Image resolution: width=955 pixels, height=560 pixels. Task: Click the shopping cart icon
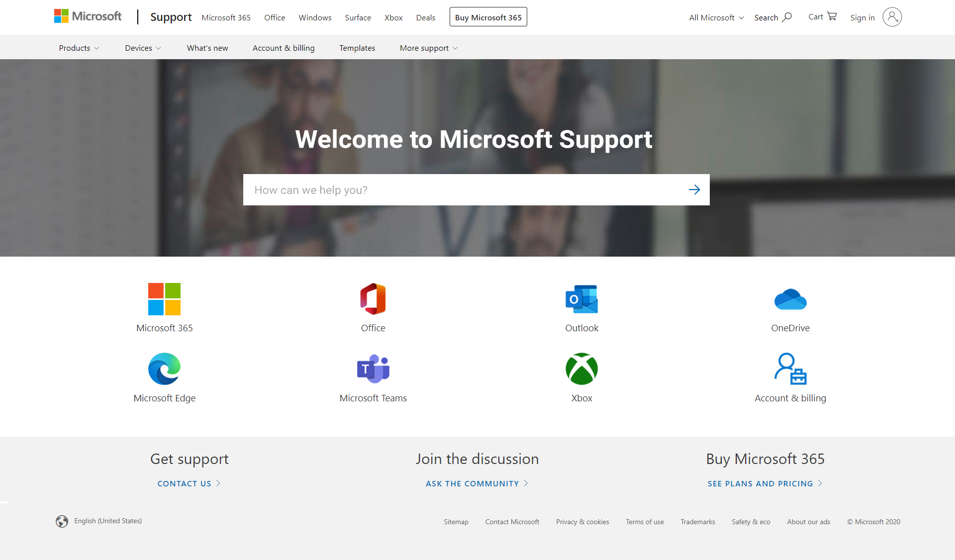click(x=832, y=16)
